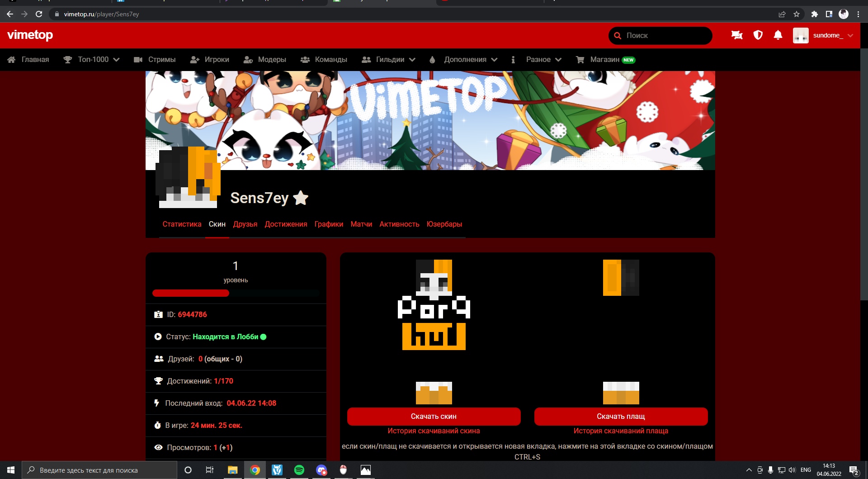Click the level progress bar
The height and width of the screenshot is (479, 868).
[236, 293]
